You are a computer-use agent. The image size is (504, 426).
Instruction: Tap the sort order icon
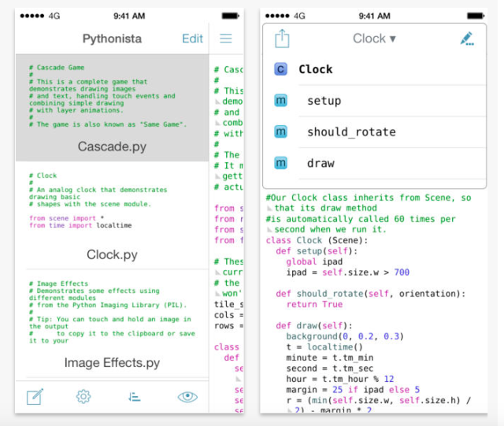[134, 397]
